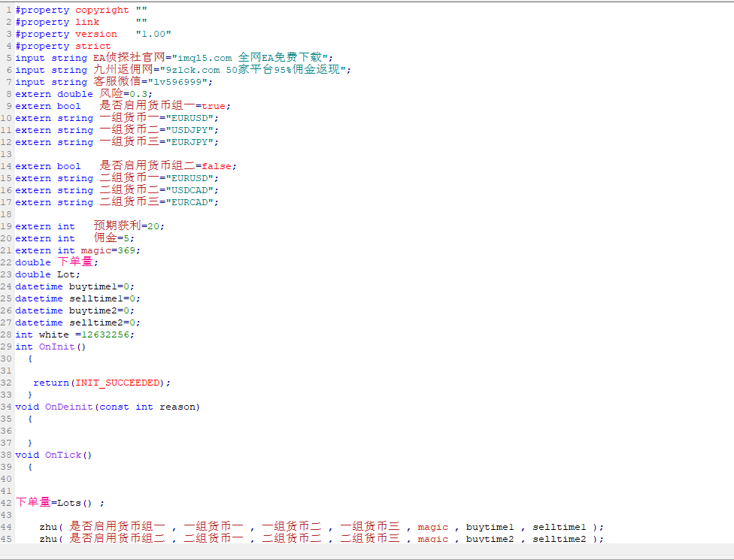
Task: Click line number 1 in the gutter
Action: click(8, 10)
